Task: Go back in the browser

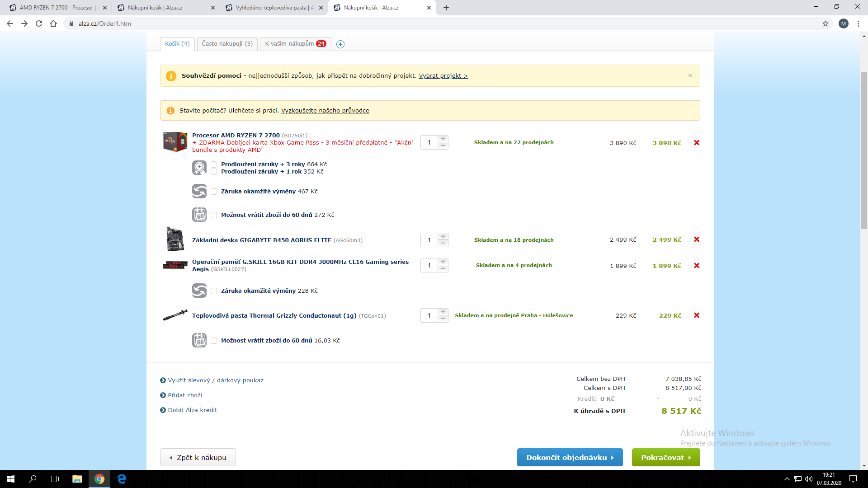Action: (10, 23)
